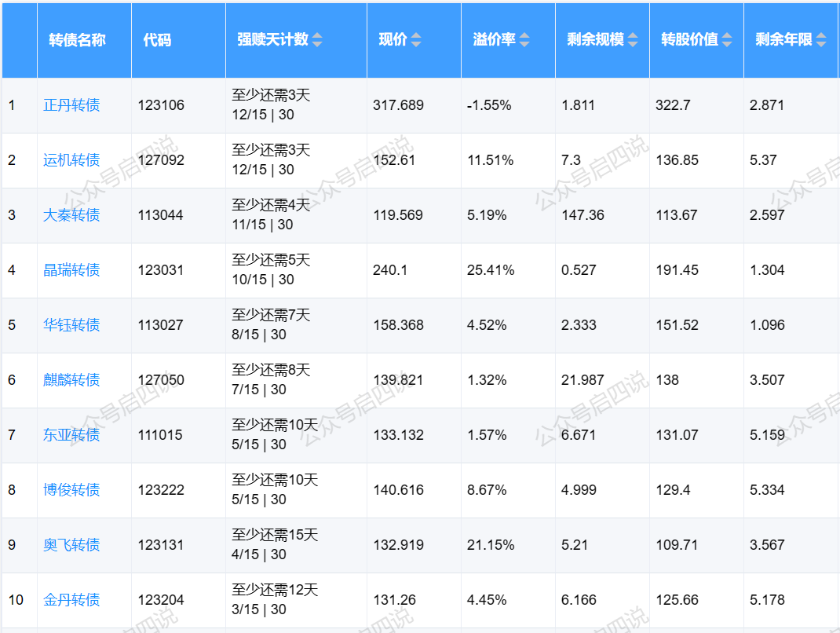Select the 317.689 price cell
This screenshot has height=633, width=840.
(x=398, y=105)
